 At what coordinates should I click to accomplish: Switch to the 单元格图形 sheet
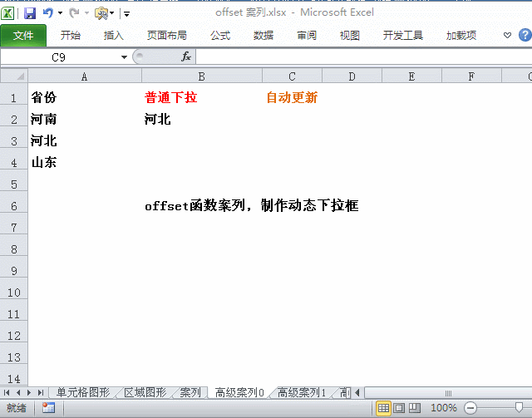pyautogui.click(x=83, y=392)
